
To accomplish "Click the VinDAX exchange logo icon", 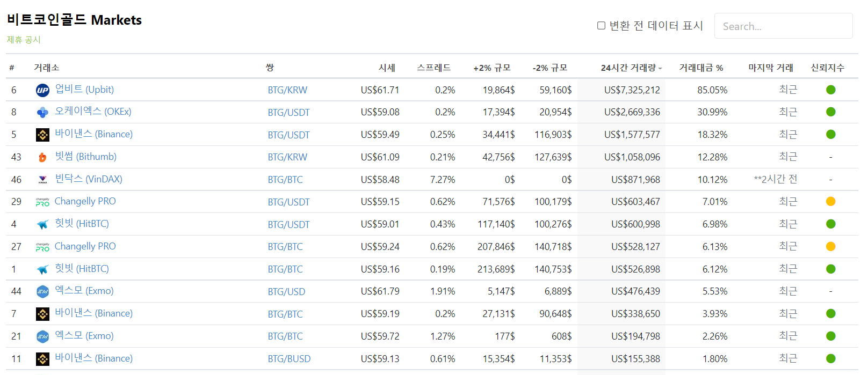I will 42,180.
